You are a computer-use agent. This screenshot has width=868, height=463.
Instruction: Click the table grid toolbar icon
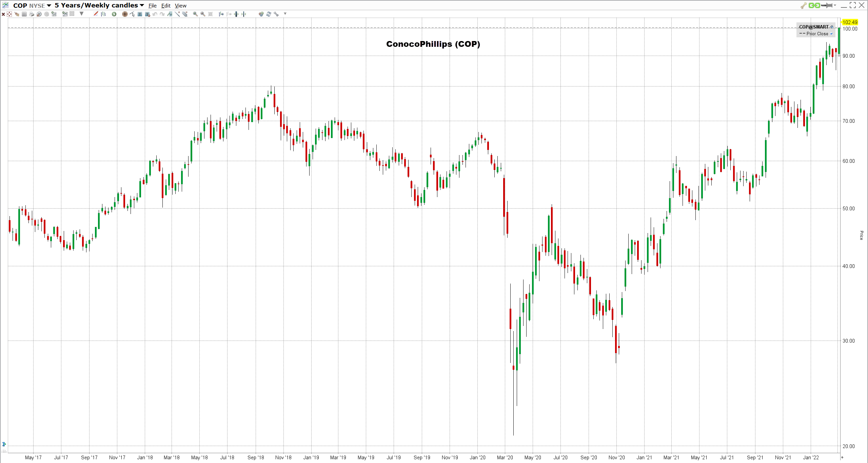click(24, 14)
